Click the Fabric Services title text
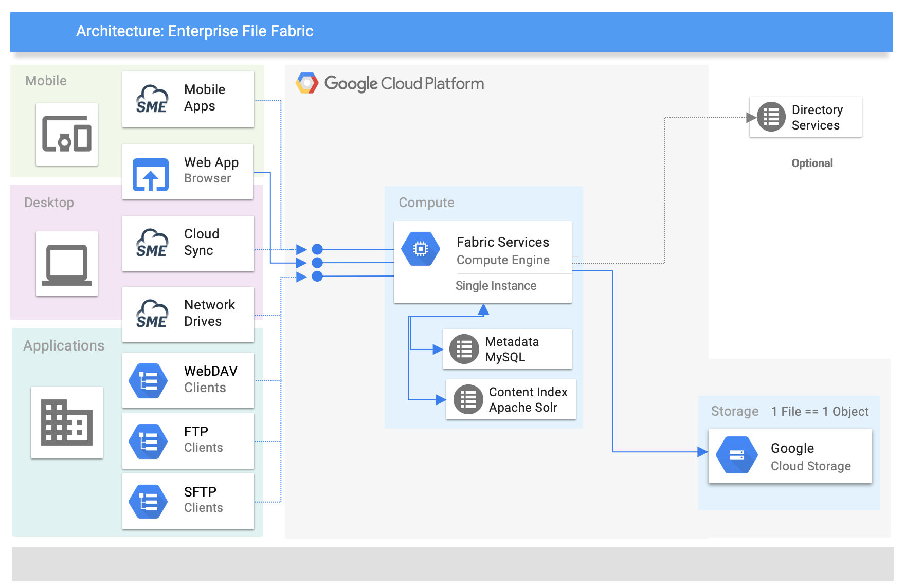The width and height of the screenshot is (905, 588). coord(502,242)
